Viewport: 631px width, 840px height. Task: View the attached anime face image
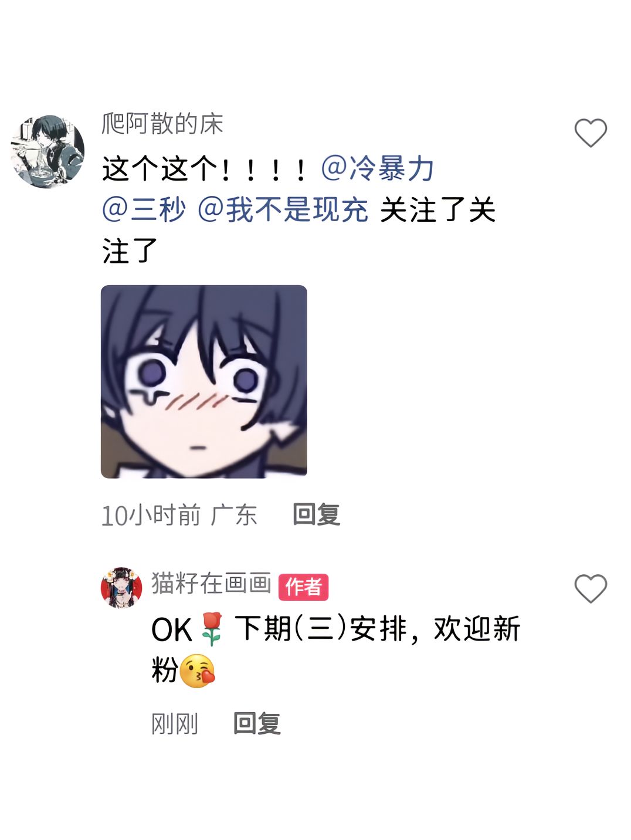pyautogui.click(x=204, y=381)
